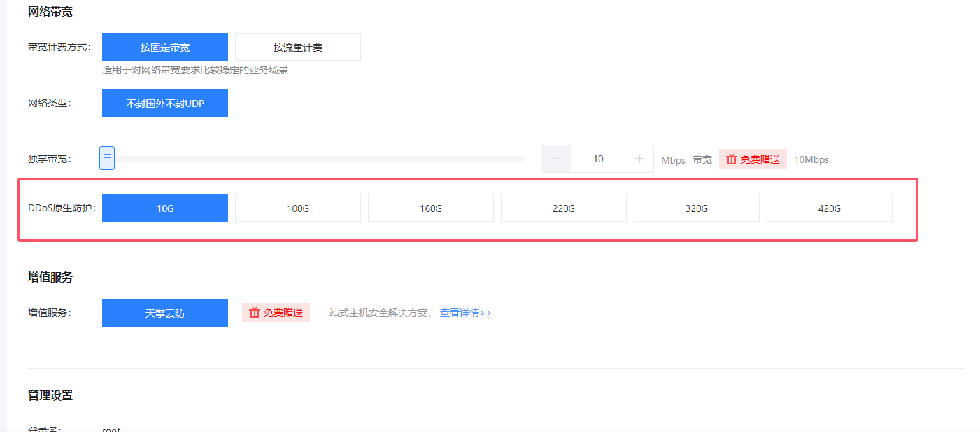Pick the 160G DDoS protection tier
Viewport: 980px width, 442px height.
click(x=431, y=208)
